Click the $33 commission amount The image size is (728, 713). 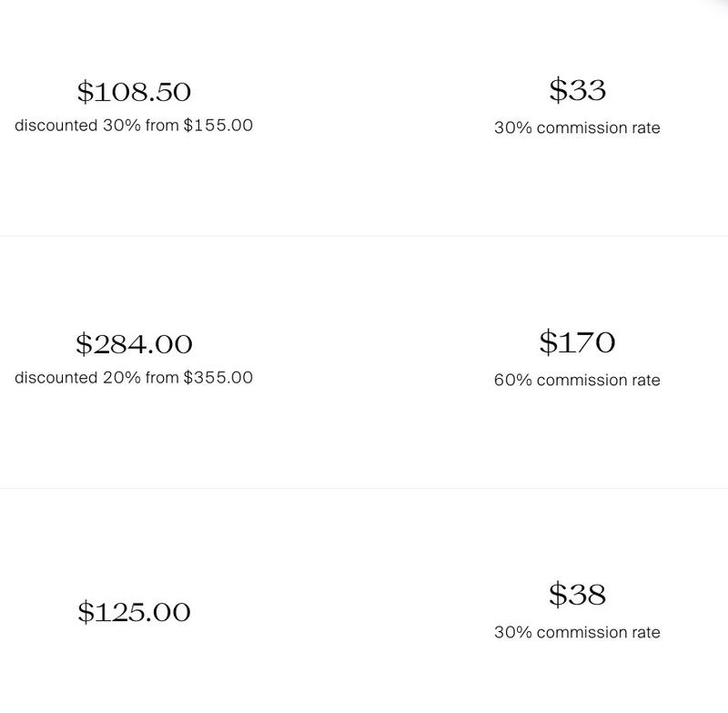click(577, 90)
